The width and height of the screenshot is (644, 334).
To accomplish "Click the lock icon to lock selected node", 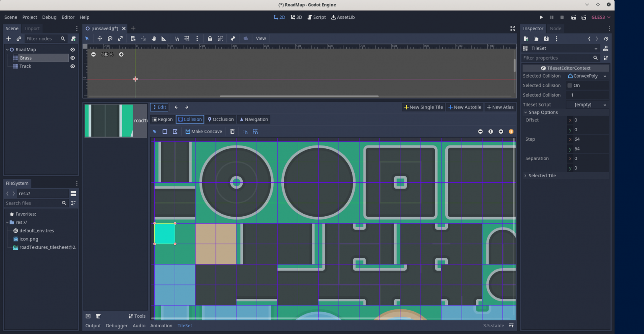I will coord(210,38).
